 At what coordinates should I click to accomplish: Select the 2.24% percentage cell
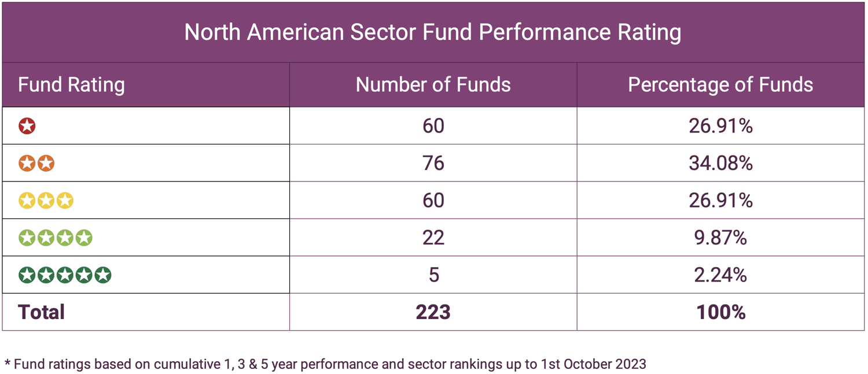pos(720,275)
